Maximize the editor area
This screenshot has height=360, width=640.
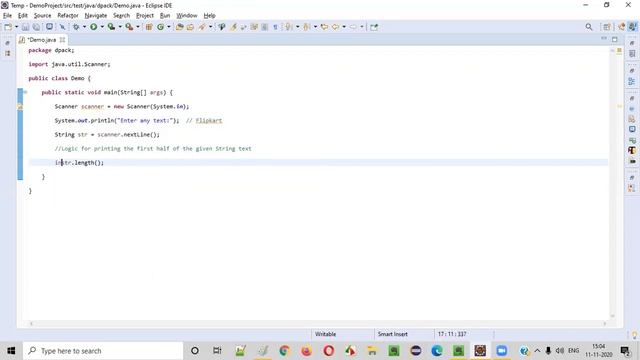[615, 39]
